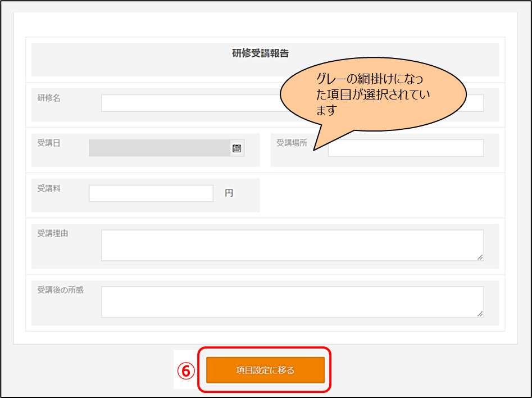Click the 受講日 label
The height and width of the screenshot is (398, 532).
49,143
